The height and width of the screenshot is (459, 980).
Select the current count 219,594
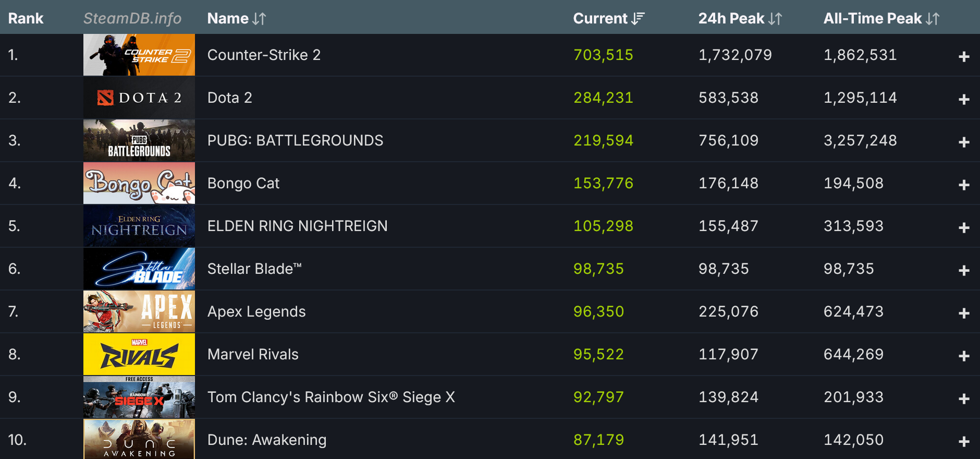pos(603,141)
